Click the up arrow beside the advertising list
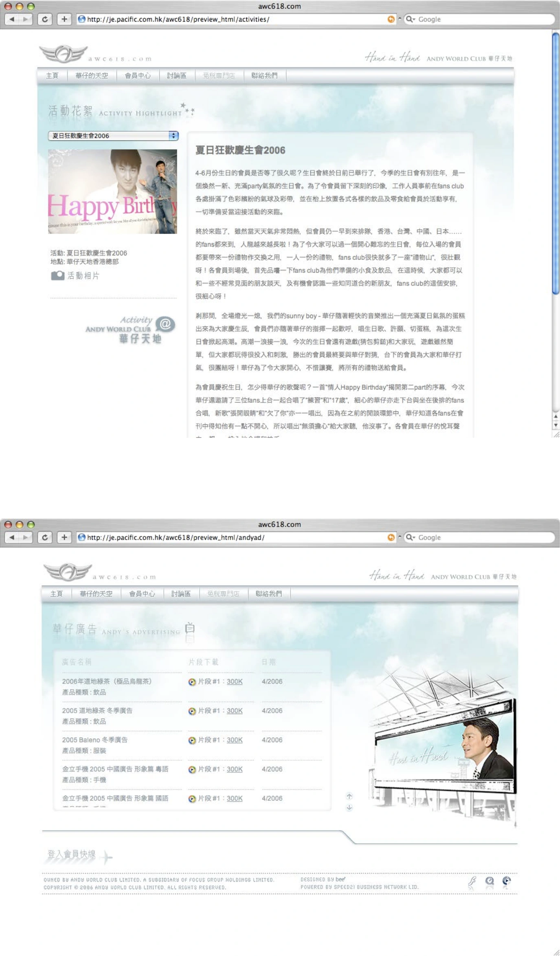The image size is (560, 956). (x=349, y=796)
